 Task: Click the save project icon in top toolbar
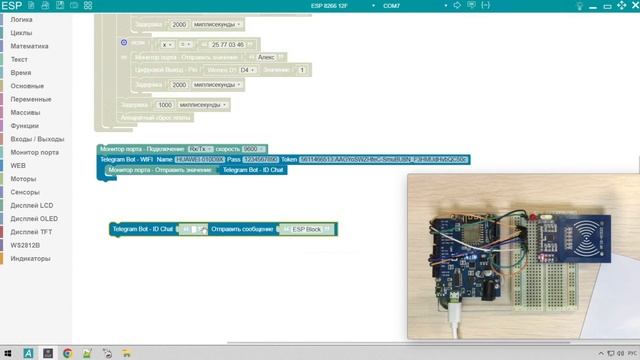tap(60, 5)
